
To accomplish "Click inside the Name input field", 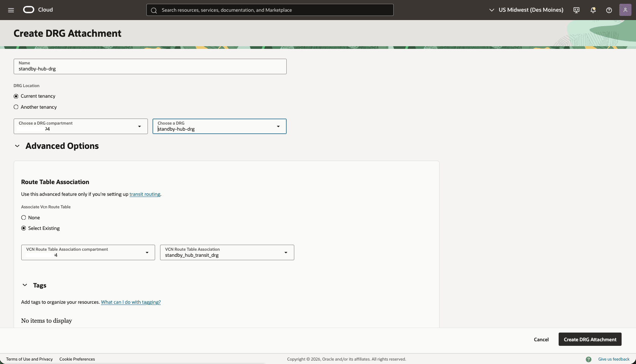I will tap(150, 69).
